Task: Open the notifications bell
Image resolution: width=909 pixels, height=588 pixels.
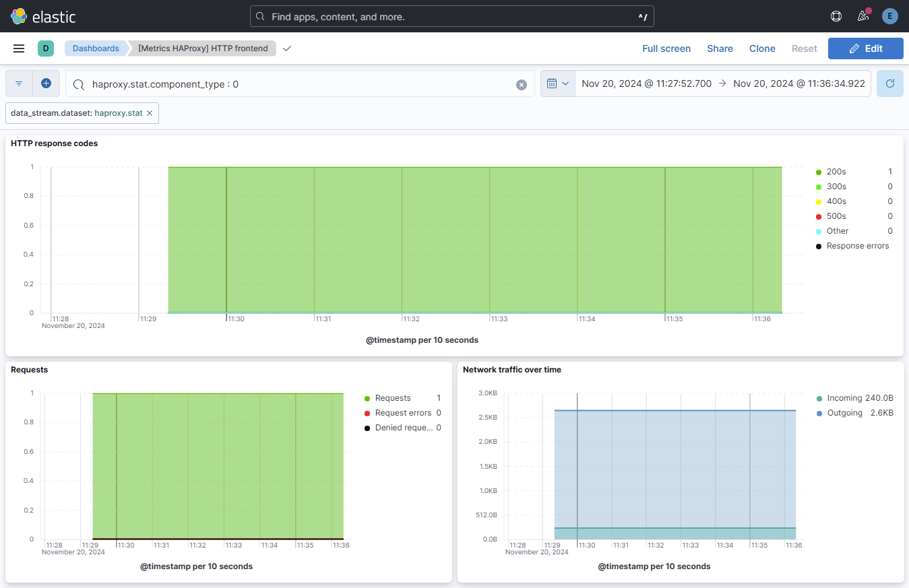Action: click(863, 15)
